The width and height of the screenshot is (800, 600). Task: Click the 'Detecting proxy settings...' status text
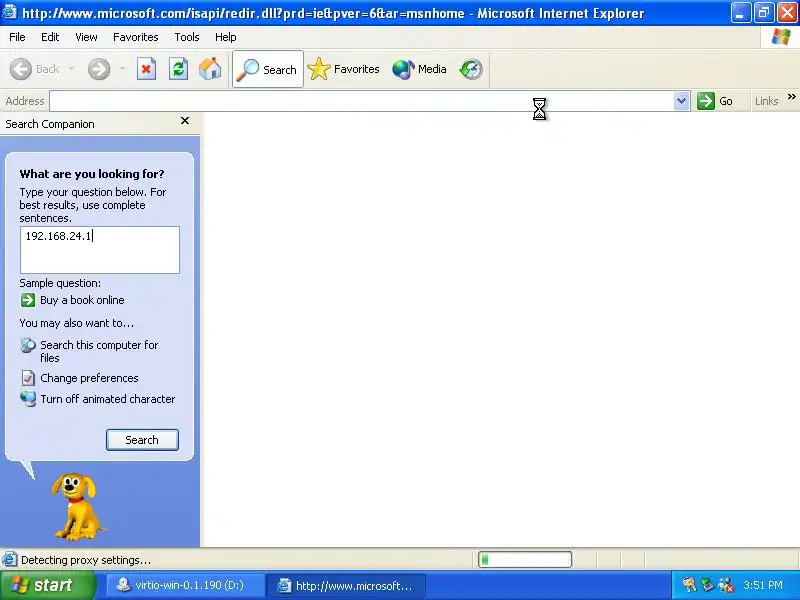click(86, 560)
